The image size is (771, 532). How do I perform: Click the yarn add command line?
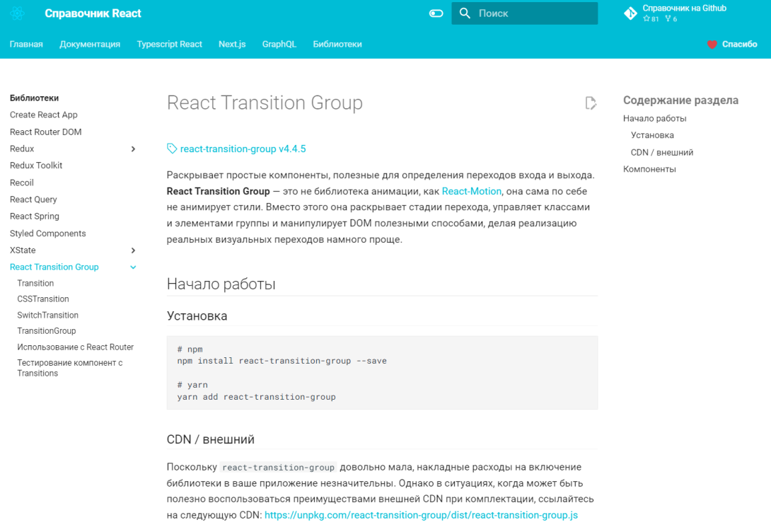point(256,397)
